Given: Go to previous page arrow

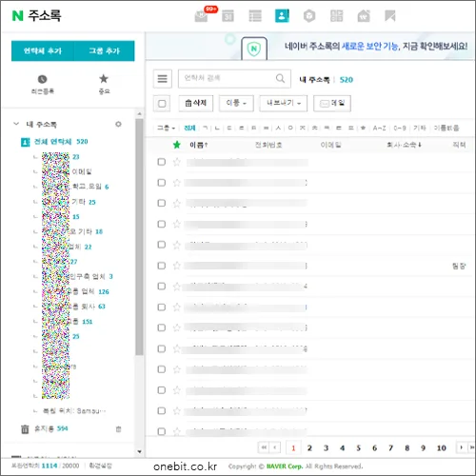Looking at the screenshot, I should 275,447.
